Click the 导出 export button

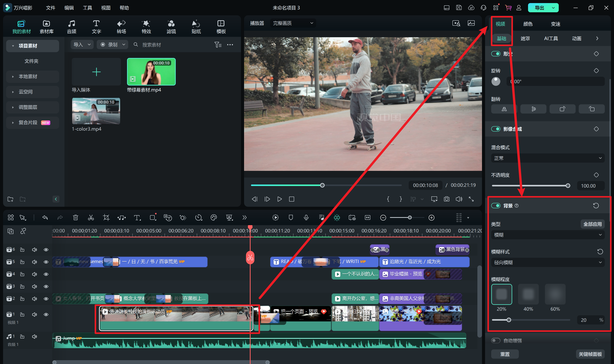pyautogui.click(x=539, y=8)
